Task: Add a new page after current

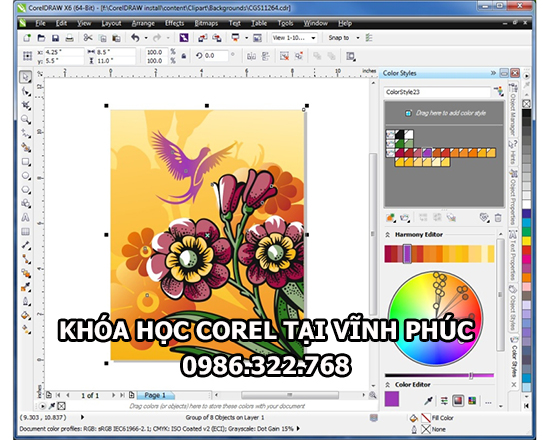Action: click(x=132, y=395)
